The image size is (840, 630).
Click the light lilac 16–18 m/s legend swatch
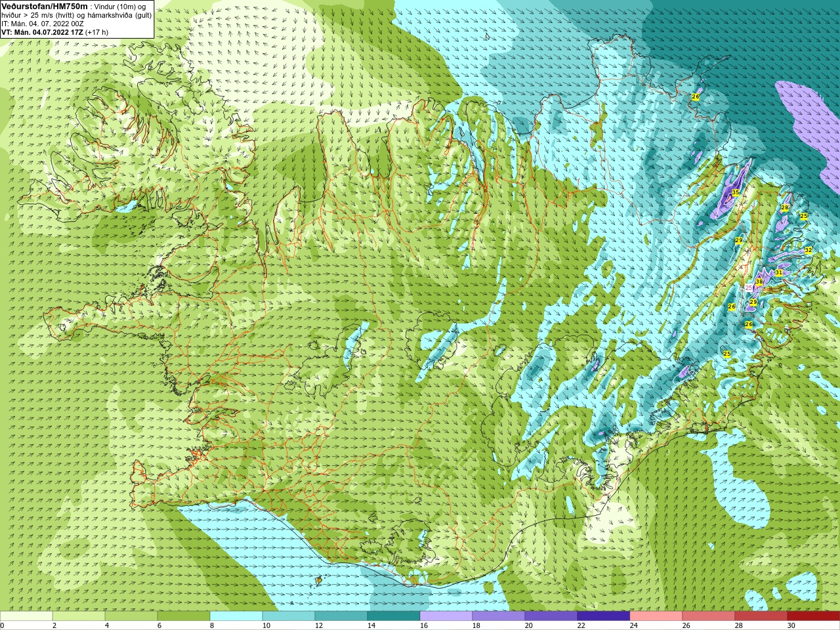point(446,616)
